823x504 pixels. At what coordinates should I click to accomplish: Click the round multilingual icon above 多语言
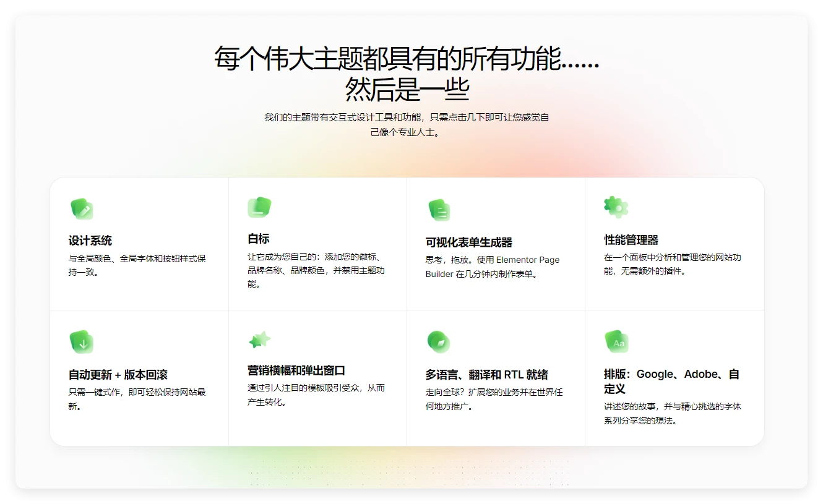(438, 342)
